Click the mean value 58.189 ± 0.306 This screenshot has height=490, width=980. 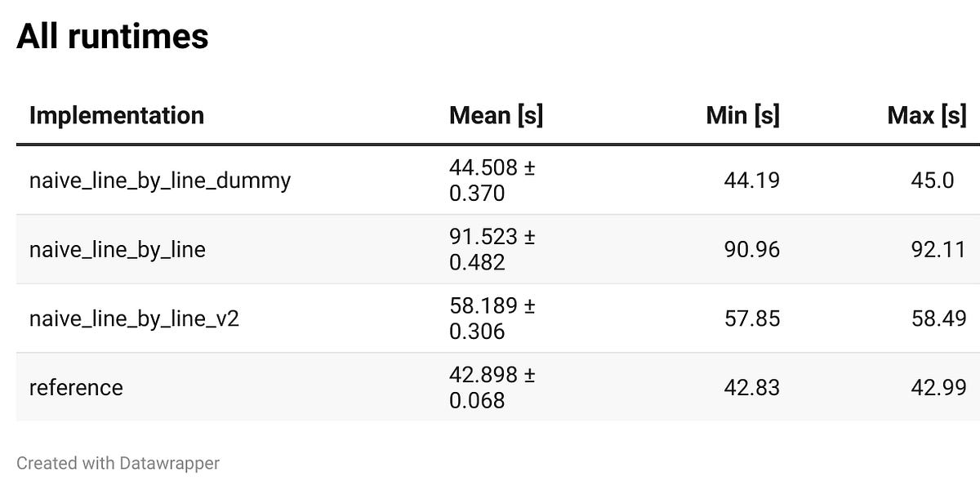click(x=492, y=318)
